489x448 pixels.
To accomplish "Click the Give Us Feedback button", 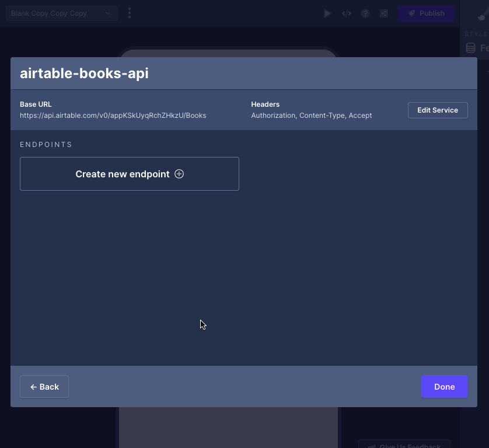I will (404, 444).
